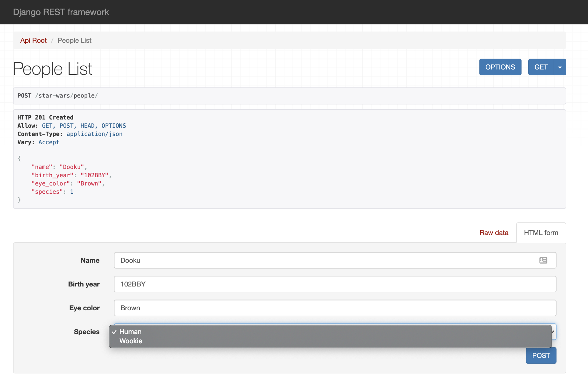Open the HTML form tab

point(541,233)
